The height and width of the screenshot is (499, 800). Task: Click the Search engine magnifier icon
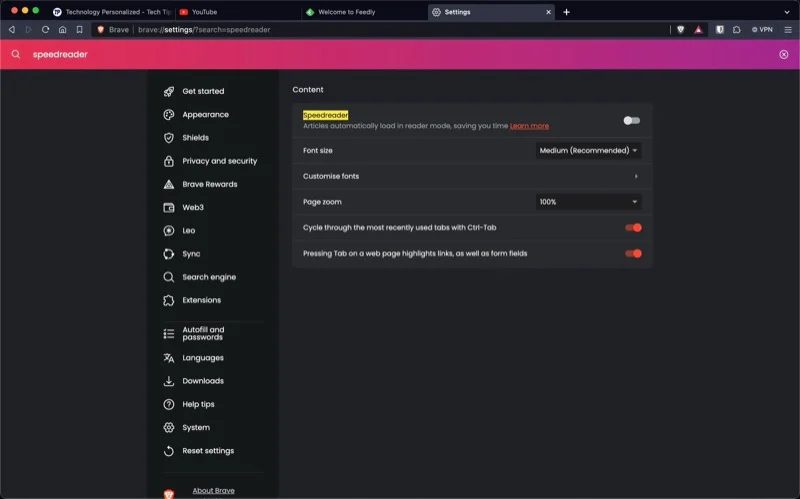point(169,277)
